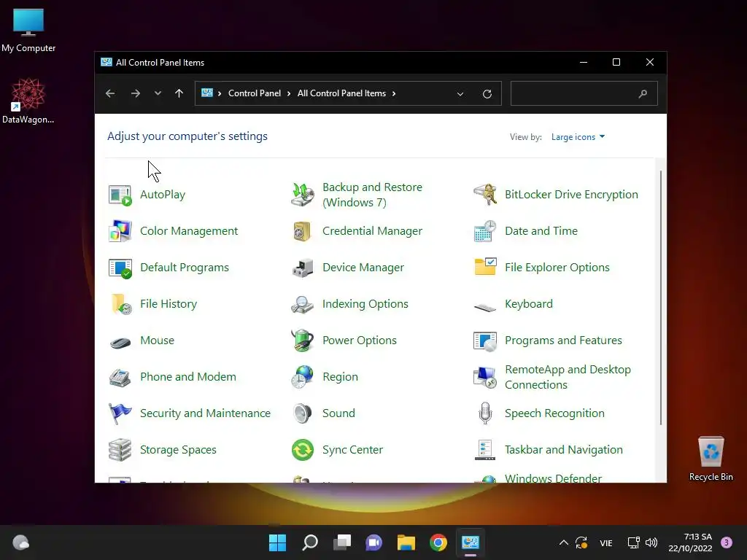Open the weather widget on taskbar
The image size is (747, 560).
20,542
